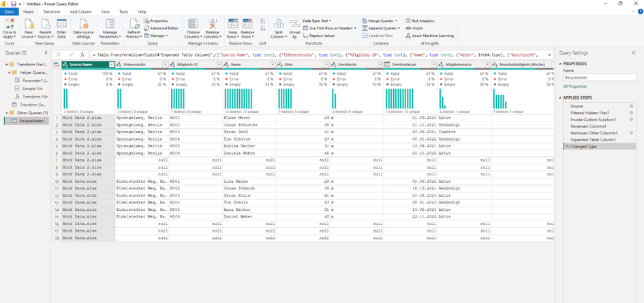
Task: Click Split Column icon
Action: click(x=279, y=23)
